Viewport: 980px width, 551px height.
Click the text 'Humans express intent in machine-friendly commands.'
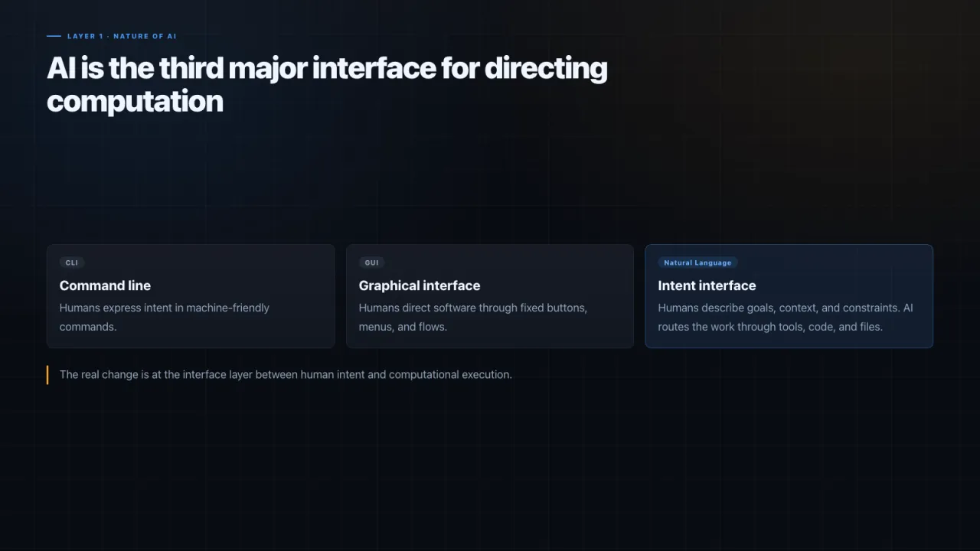click(165, 317)
